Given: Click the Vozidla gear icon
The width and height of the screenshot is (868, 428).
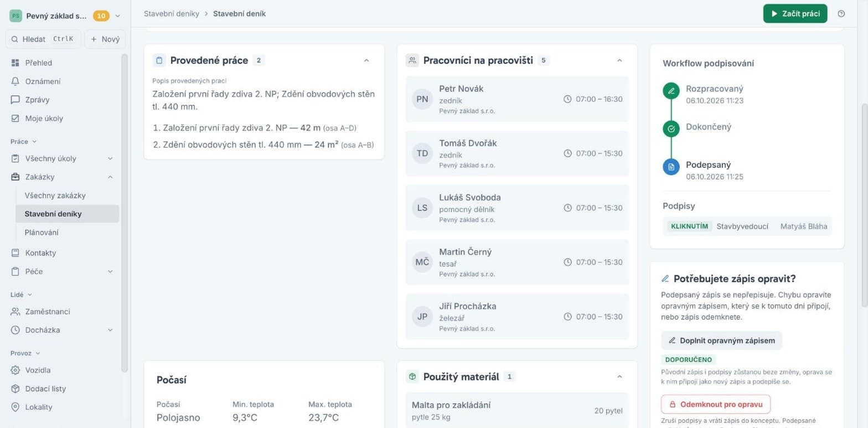Looking at the screenshot, I should tap(15, 370).
